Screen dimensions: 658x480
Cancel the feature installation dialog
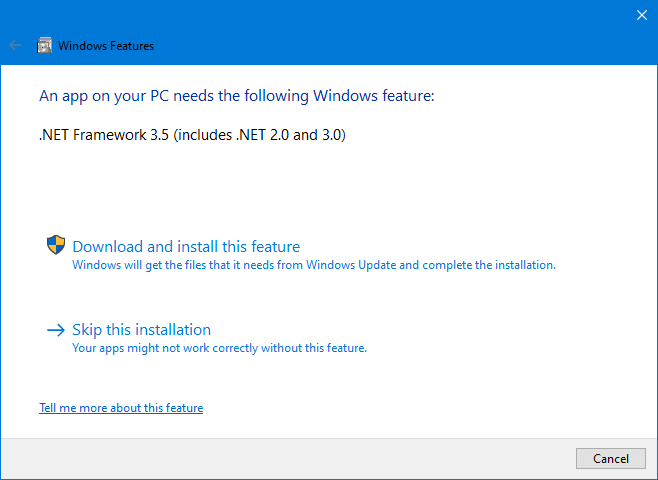point(611,458)
